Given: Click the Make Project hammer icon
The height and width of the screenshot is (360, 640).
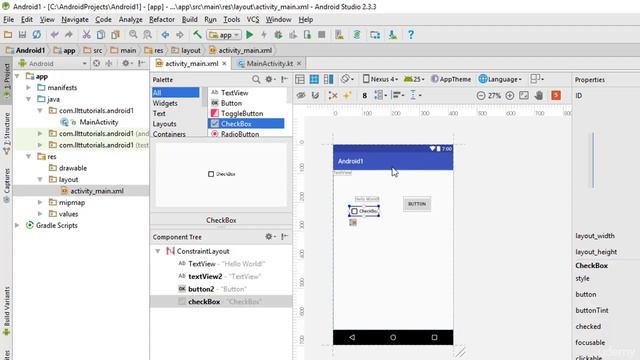Looking at the screenshot, I should tap(197, 35).
